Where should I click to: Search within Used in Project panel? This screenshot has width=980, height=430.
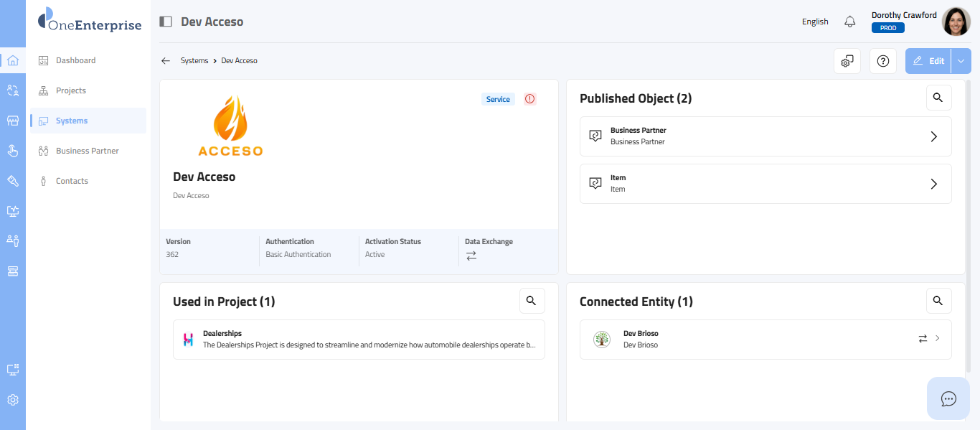tap(532, 301)
